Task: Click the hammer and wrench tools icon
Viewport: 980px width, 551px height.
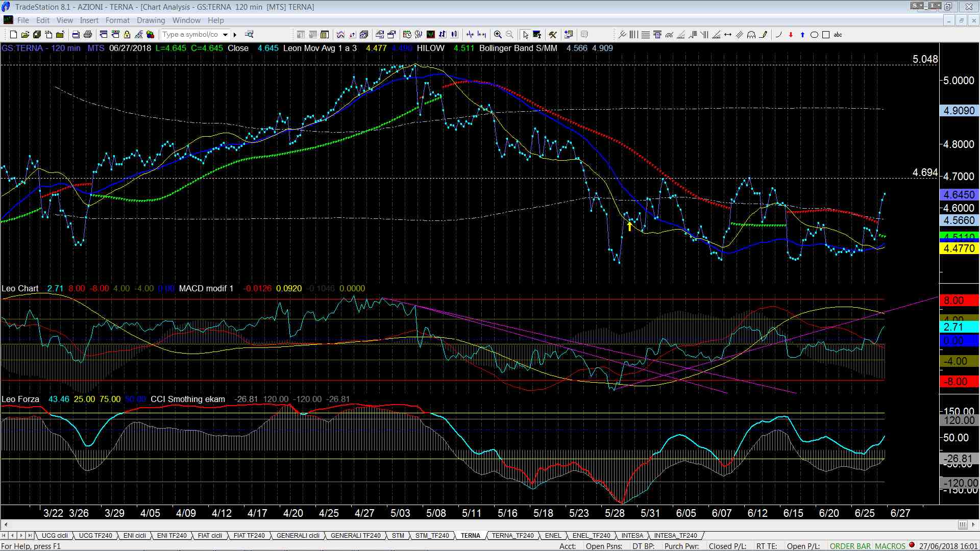Action: (x=552, y=35)
